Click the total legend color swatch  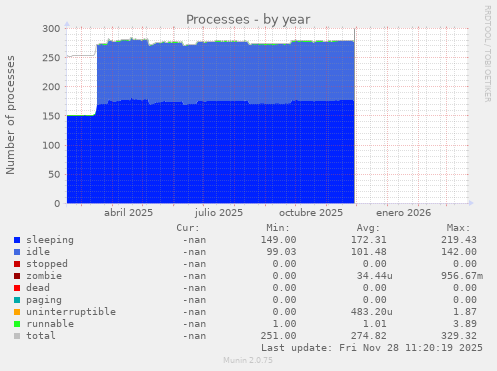tap(17, 336)
